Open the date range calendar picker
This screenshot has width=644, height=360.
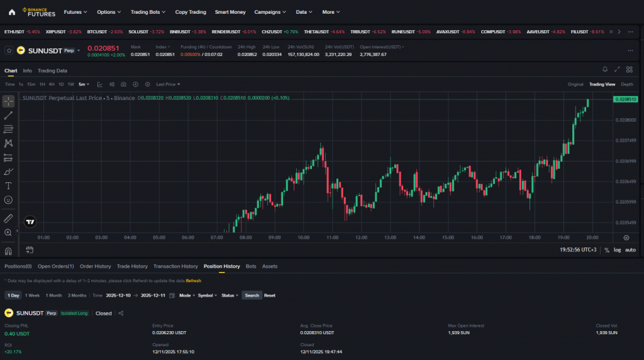point(172,295)
